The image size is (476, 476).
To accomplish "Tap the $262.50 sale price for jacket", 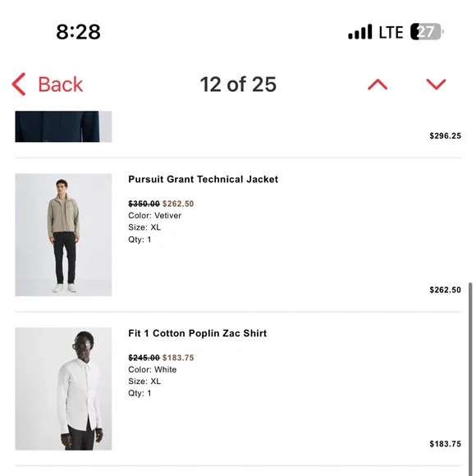I will [178, 204].
